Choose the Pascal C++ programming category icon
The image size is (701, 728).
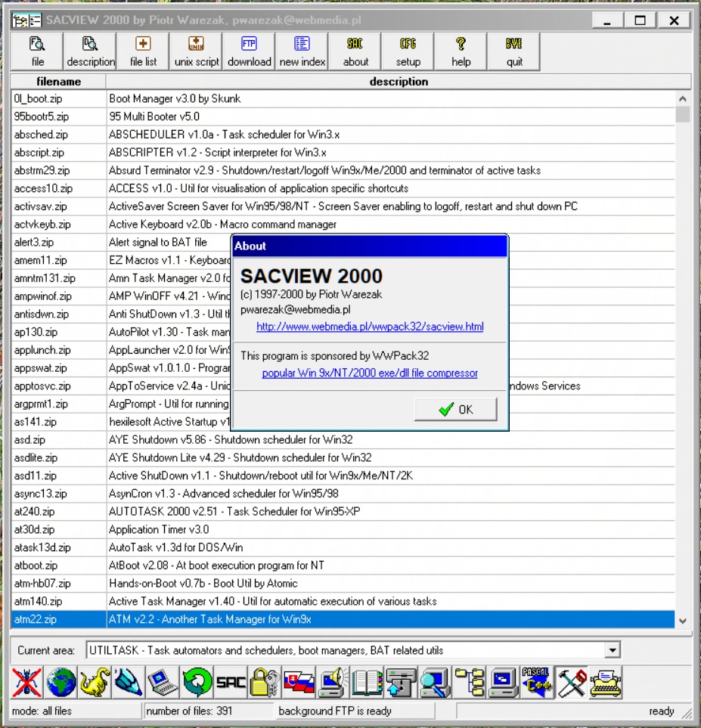pyautogui.click(x=537, y=683)
